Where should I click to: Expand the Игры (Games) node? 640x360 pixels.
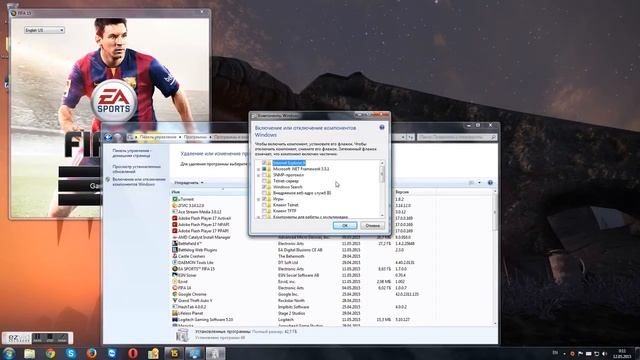coord(258,199)
